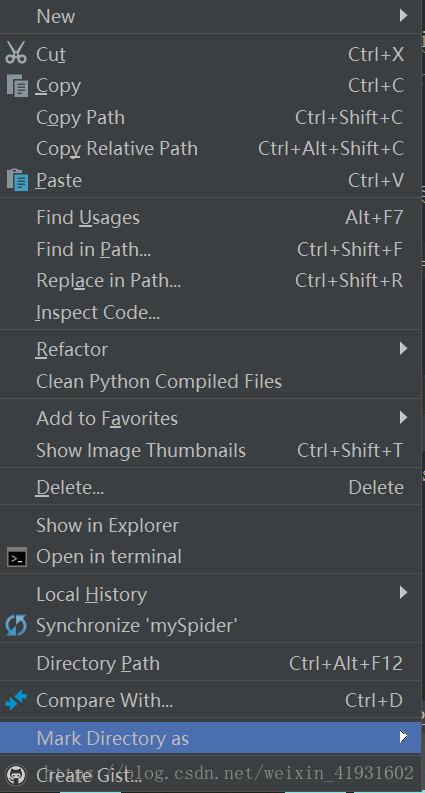The width and height of the screenshot is (425, 793).
Task: Click the GitHub Create Gist icon
Action: click(18, 774)
